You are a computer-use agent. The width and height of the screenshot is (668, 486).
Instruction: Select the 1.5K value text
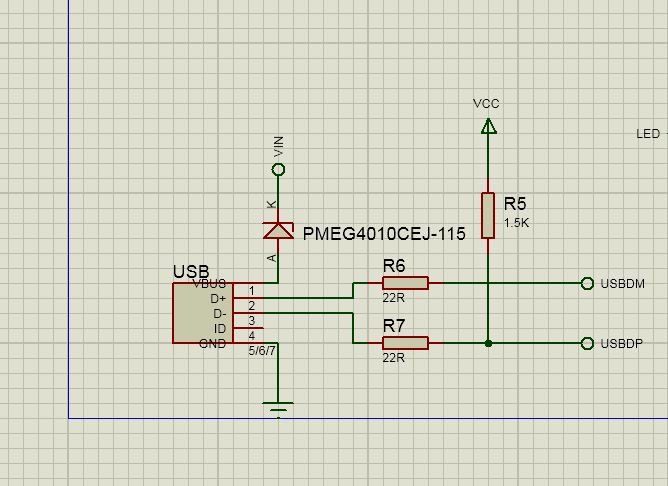[517, 222]
